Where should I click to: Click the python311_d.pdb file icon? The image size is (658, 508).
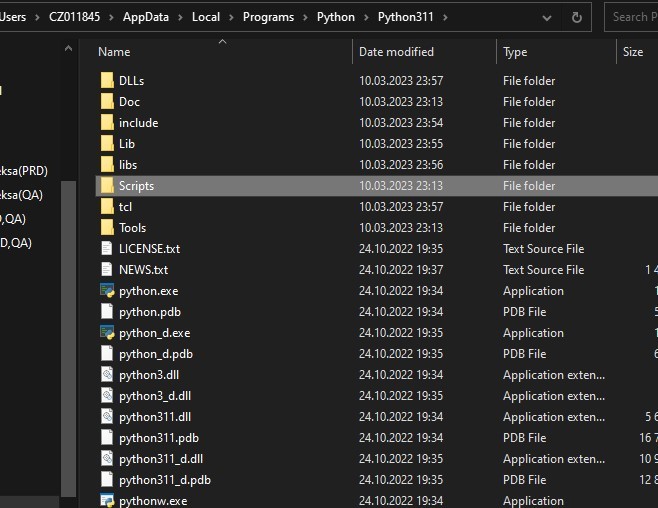[x=107, y=479]
